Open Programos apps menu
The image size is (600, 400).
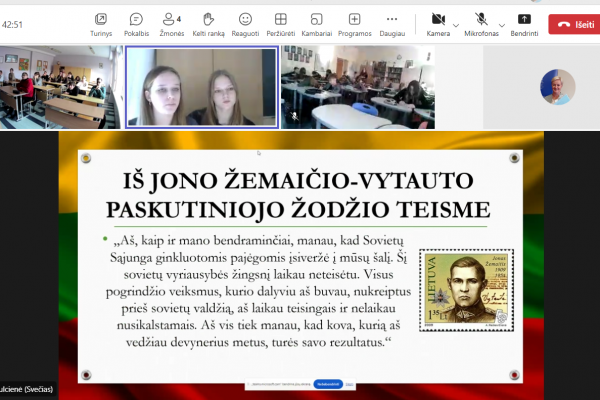(354, 25)
